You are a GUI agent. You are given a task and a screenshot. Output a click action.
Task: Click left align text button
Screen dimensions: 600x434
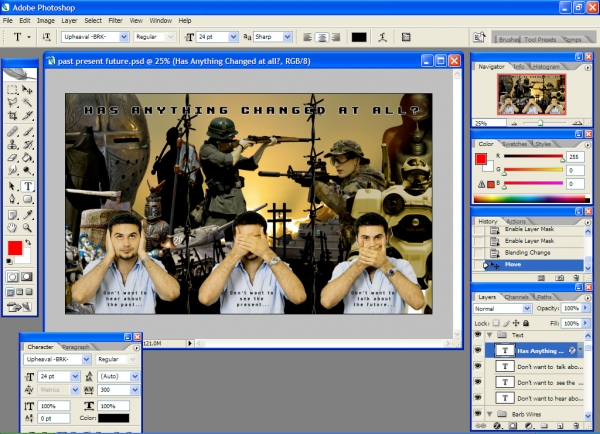(x=307, y=37)
